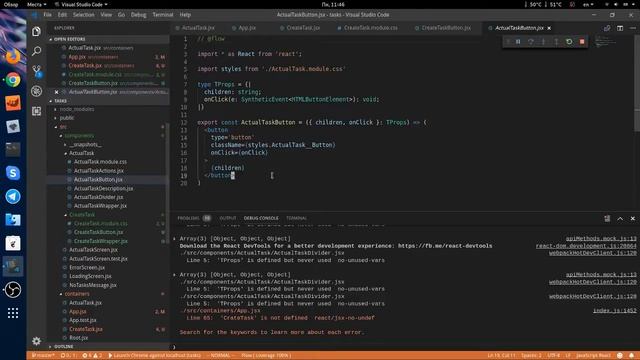Open ActualTaskDescription.jsx in the file tree
The image size is (640, 360).
click(x=103, y=189)
